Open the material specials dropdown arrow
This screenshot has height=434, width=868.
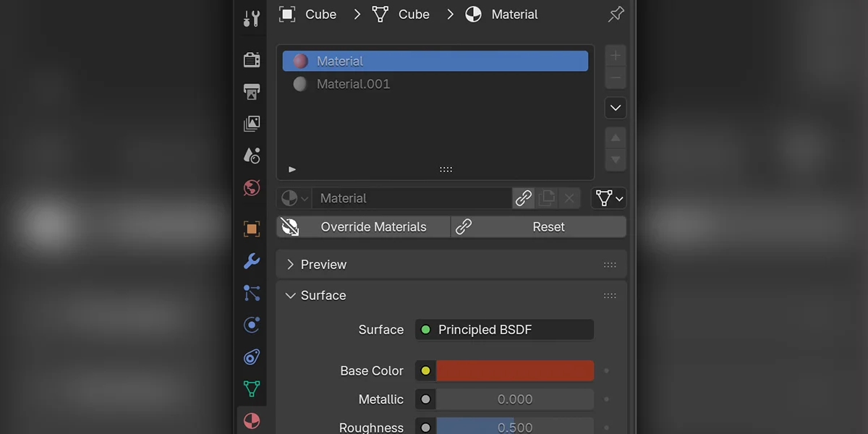pyautogui.click(x=615, y=107)
